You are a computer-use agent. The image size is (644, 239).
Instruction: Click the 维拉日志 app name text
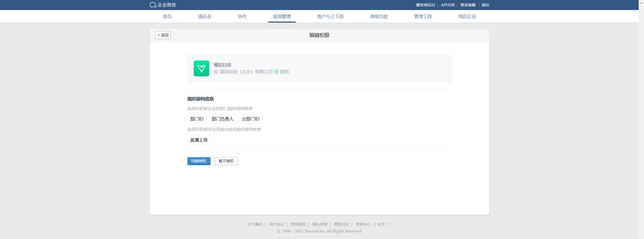click(222, 65)
